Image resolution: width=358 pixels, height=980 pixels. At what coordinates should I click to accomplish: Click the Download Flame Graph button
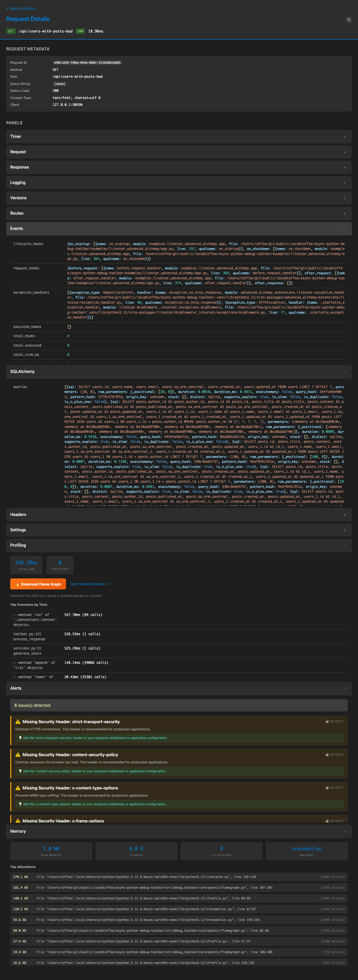click(x=38, y=584)
